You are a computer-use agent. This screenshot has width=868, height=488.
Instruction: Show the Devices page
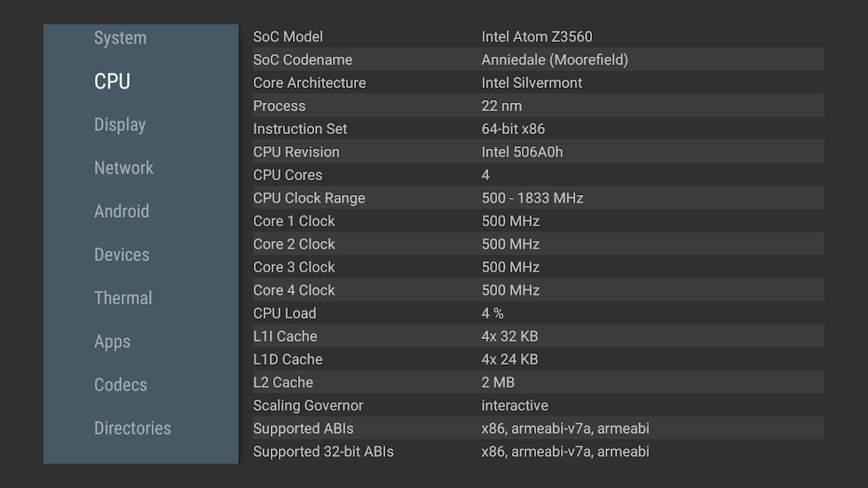coord(122,255)
